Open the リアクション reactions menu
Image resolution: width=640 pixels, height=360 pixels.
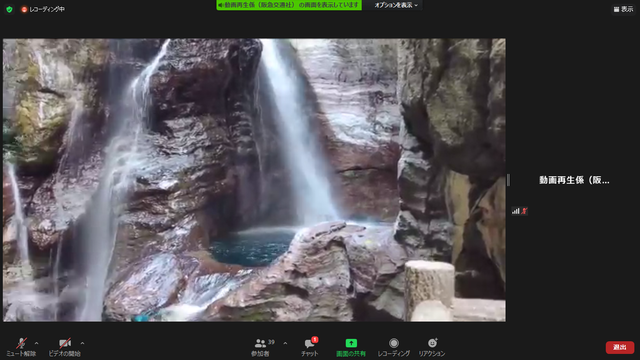pos(432,347)
